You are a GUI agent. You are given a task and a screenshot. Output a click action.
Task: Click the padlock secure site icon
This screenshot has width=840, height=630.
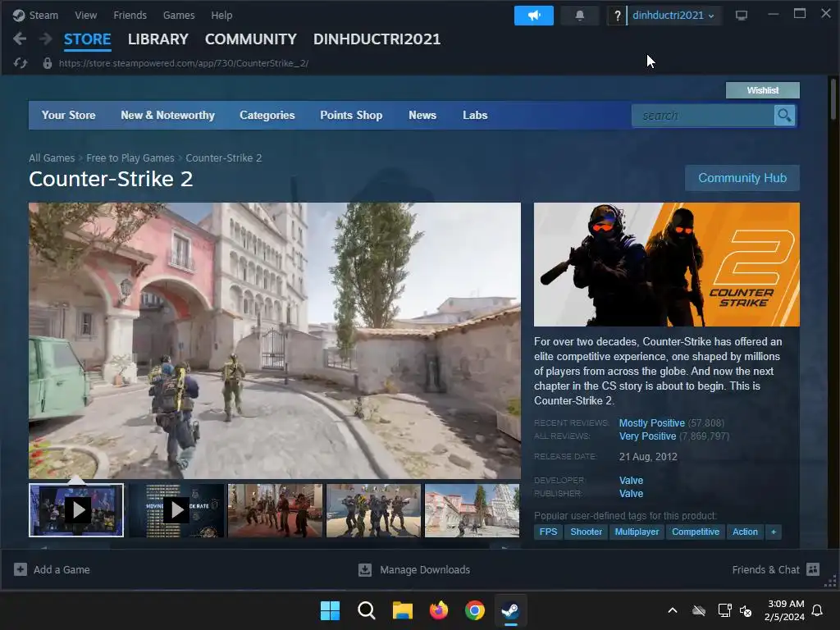47,63
